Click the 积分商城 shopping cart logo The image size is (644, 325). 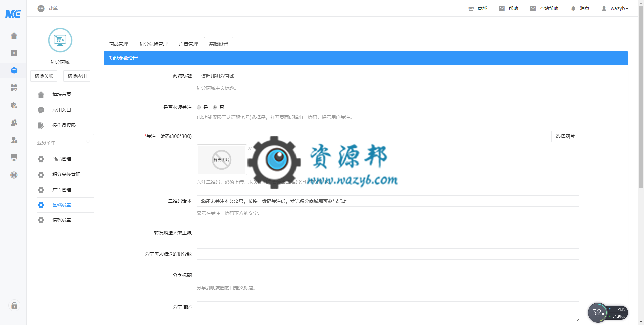[60, 40]
